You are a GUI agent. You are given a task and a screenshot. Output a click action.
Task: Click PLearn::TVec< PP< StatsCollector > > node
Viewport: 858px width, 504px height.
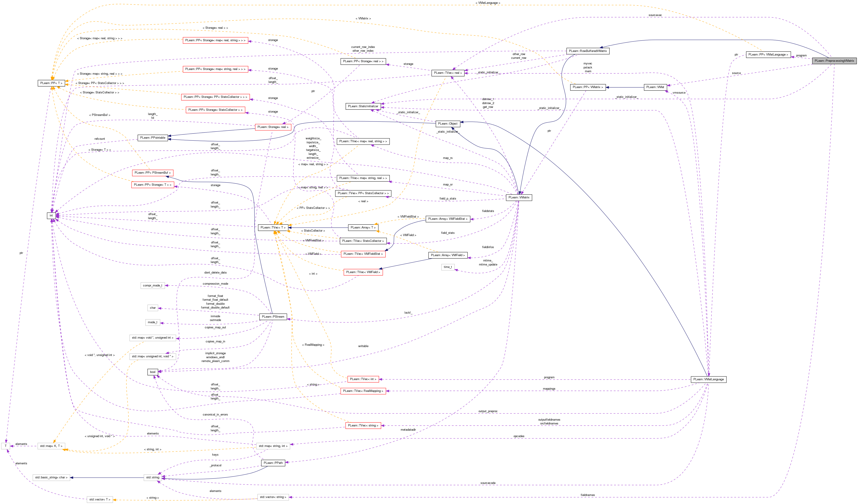[x=363, y=193]
